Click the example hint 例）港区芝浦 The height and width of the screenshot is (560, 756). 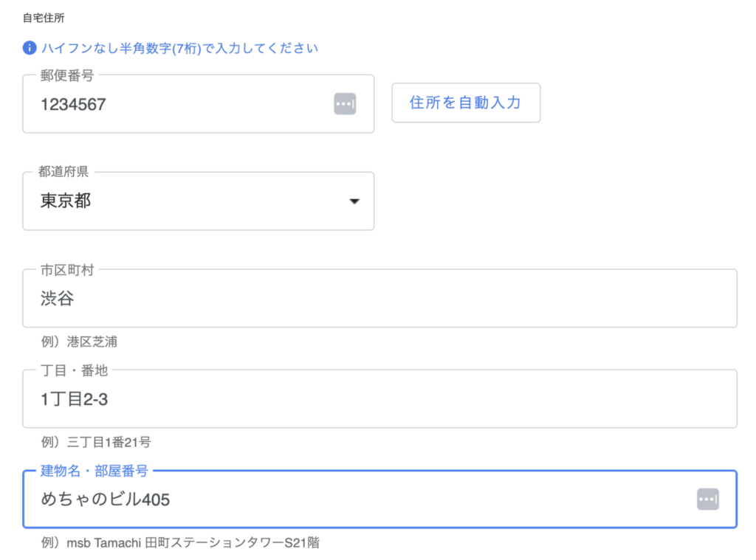(x=79, y=342)
